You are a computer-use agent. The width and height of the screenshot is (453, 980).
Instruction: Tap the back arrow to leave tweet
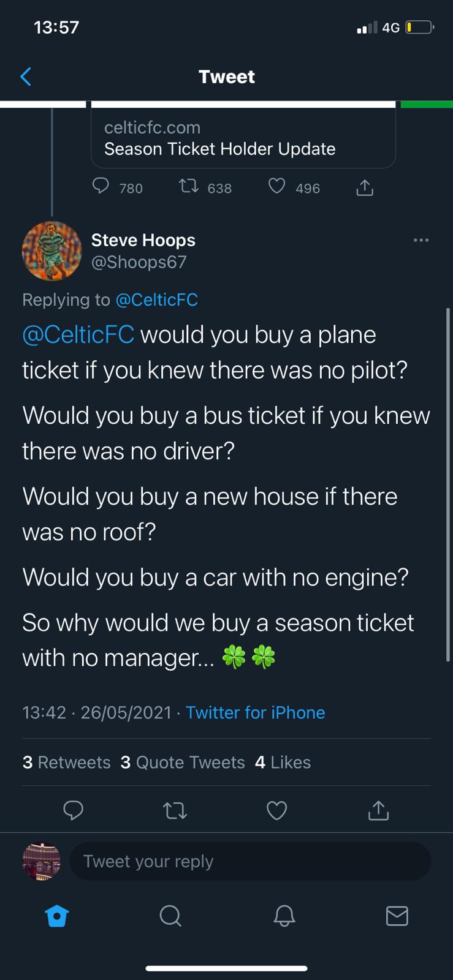click(26, 77)
